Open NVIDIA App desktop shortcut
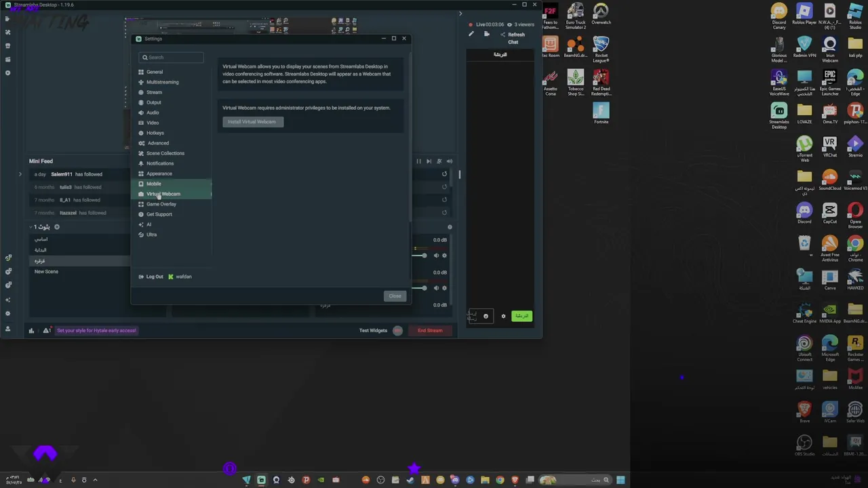 (x=830, y=313)
